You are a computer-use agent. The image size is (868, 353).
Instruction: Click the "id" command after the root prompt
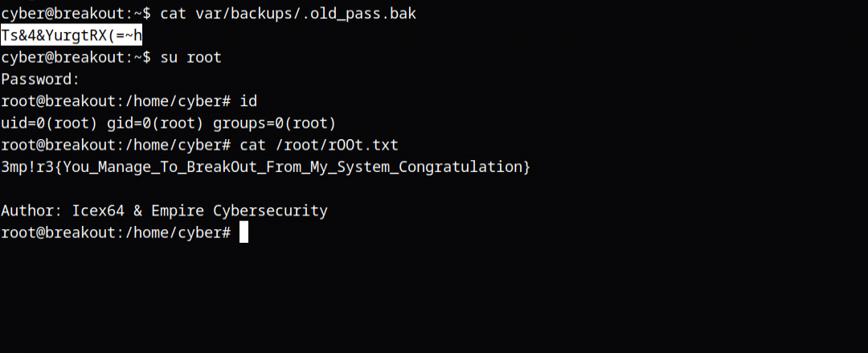pyautogui.click(x=248, y=101)
